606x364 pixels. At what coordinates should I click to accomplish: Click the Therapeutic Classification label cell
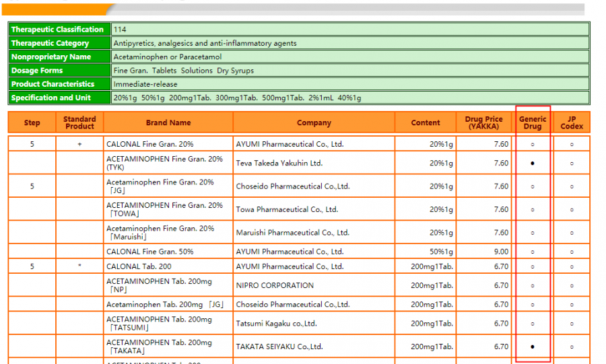[x=58, y=30]
